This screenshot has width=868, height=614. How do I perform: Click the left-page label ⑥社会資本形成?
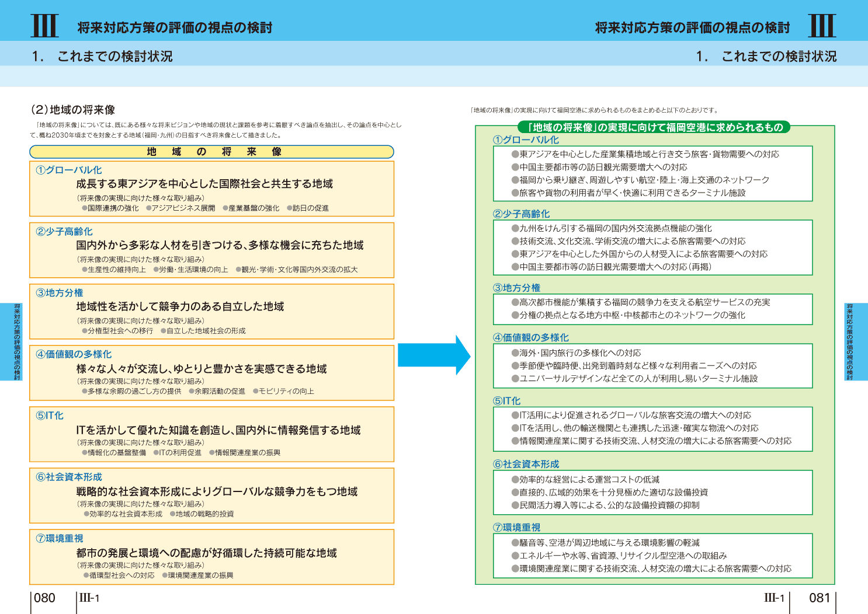69,477
